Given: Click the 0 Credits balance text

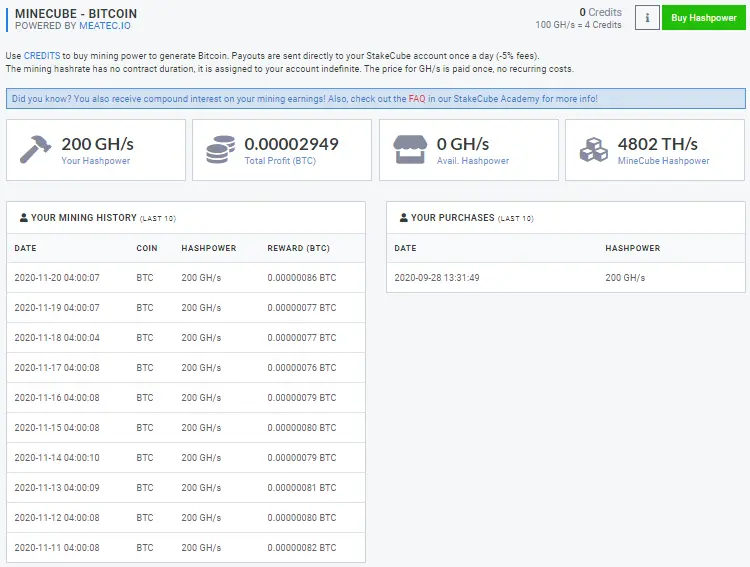Looking at the screenshot, I should tap(600, 12).
